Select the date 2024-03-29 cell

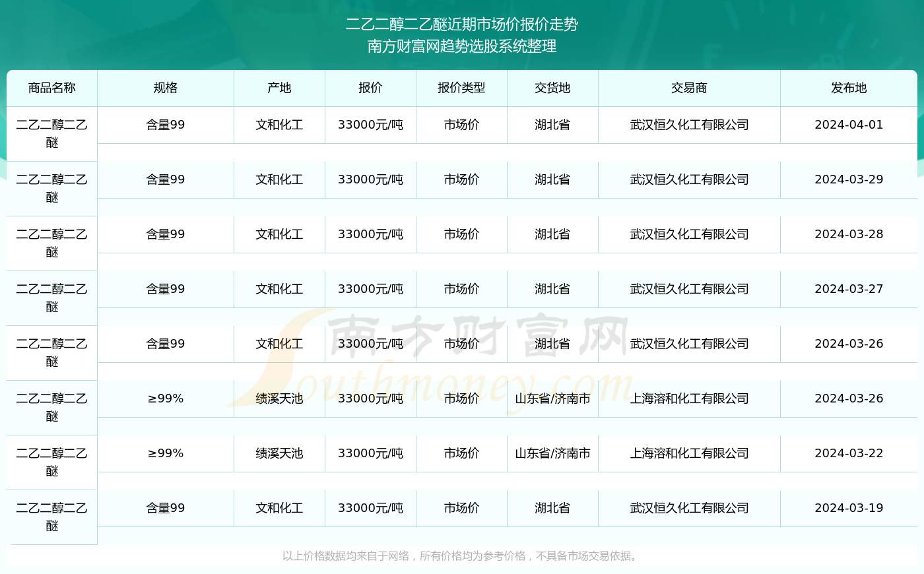(849, 179)
